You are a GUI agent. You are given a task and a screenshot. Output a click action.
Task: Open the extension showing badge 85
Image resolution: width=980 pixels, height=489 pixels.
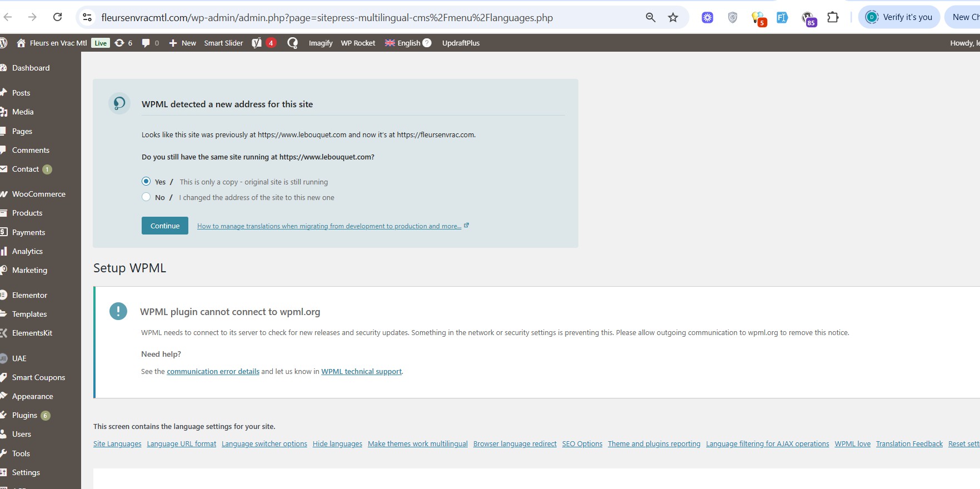(808, 18)
